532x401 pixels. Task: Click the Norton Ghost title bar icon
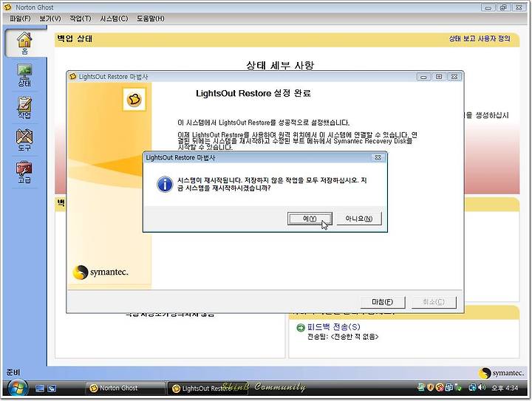coord(8,7)
